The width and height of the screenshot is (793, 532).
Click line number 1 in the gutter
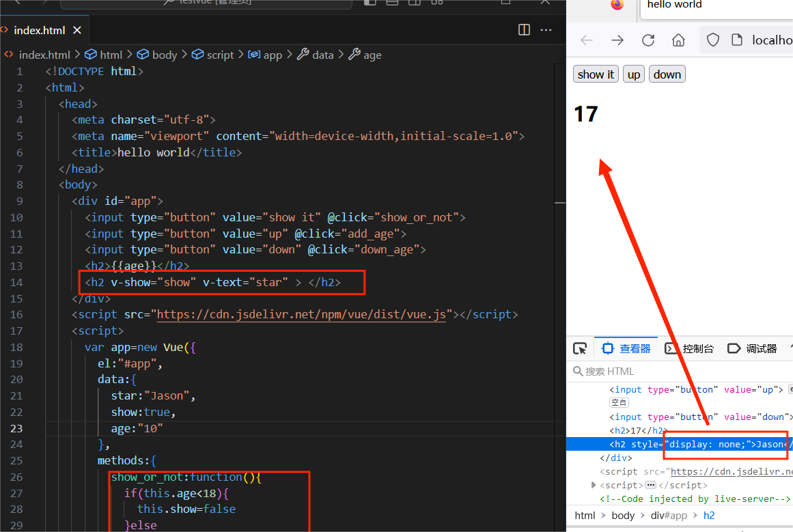tap(20, 71)
